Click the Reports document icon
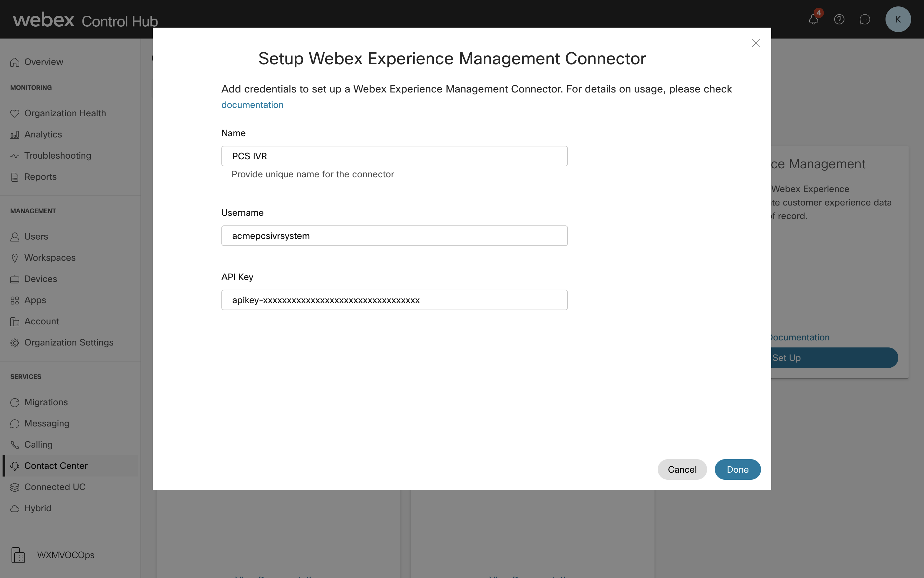Image resolution: width=924 pixels, height=578 pixels. 15,177
